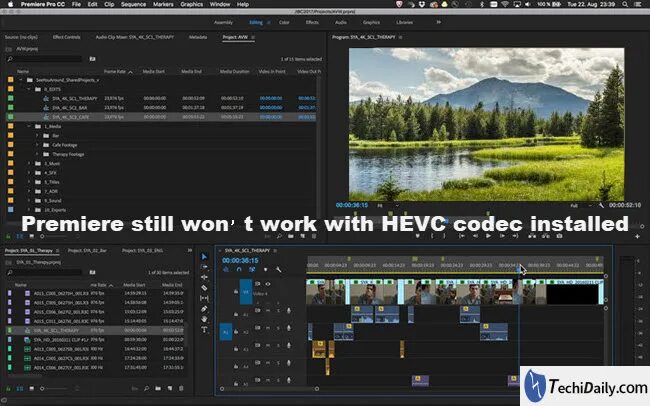This screenshot has height=406, width=650.
Task: Open Program Monitor zoom Fit dropdown
Action: (387, 205)
